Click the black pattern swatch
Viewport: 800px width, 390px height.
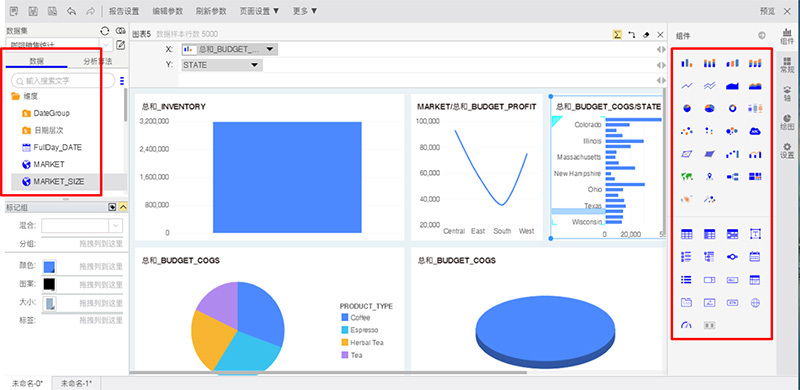point(49,284)
